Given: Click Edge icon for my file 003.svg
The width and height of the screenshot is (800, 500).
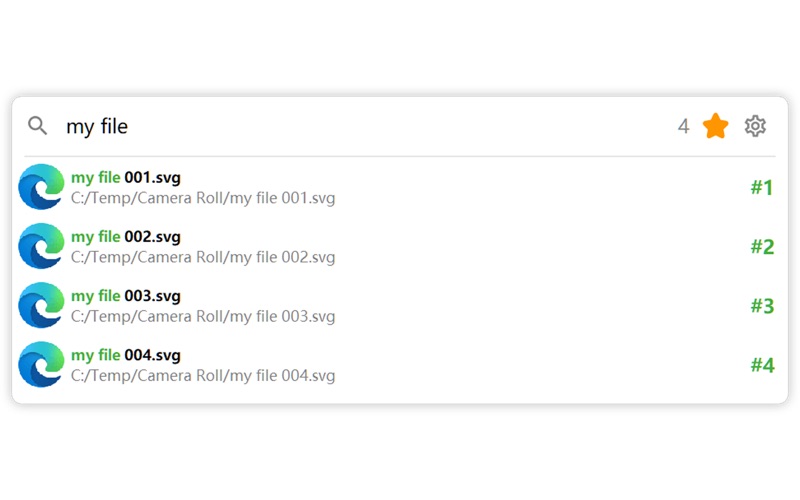Looking at the screenshot, I should (x=41, y=305).
